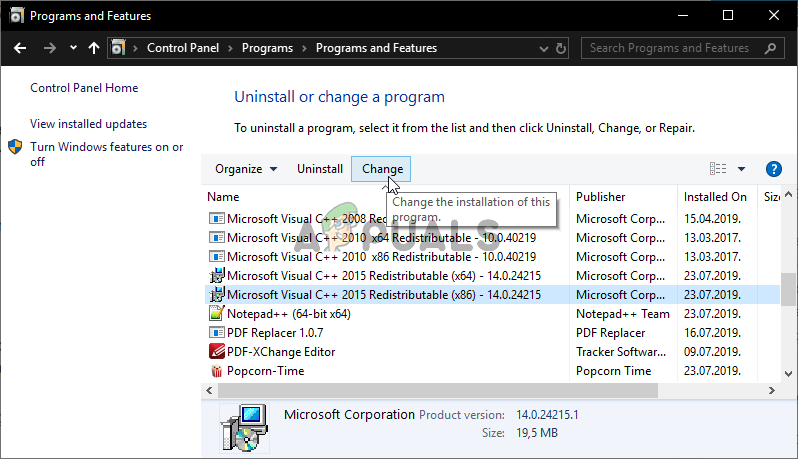Viewport: 798px width, 459px height.
Task: Select the Notepad++ program icon
Action: (216, 314)
